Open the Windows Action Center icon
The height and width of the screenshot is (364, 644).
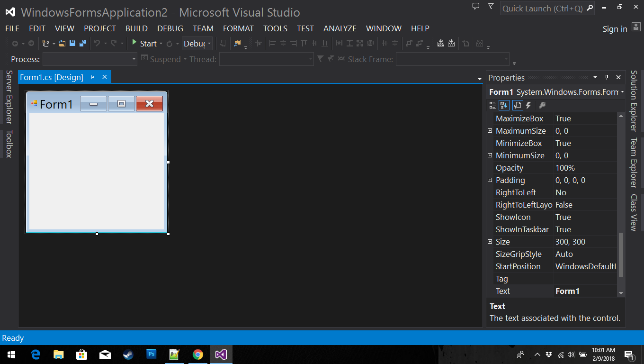630,354
